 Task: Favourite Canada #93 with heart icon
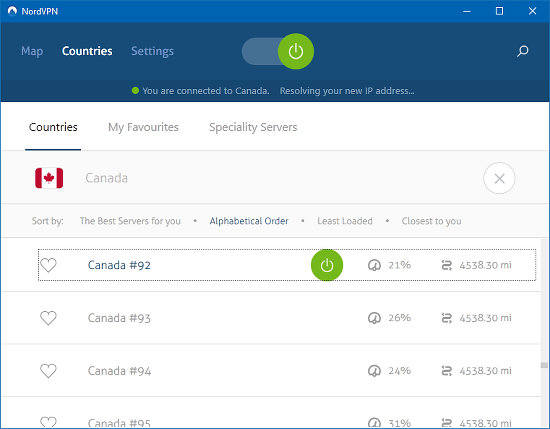(x=48, y=318)
